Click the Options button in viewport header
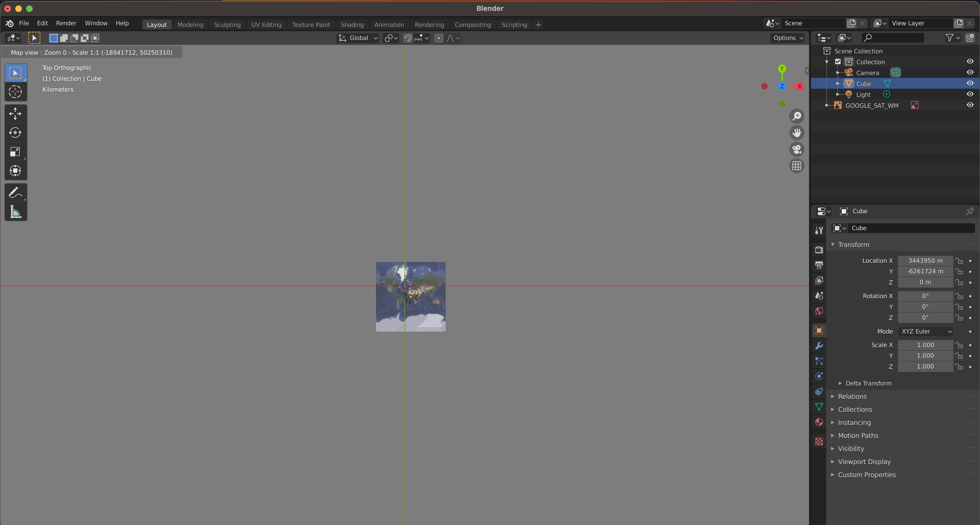 pos(788,38)
